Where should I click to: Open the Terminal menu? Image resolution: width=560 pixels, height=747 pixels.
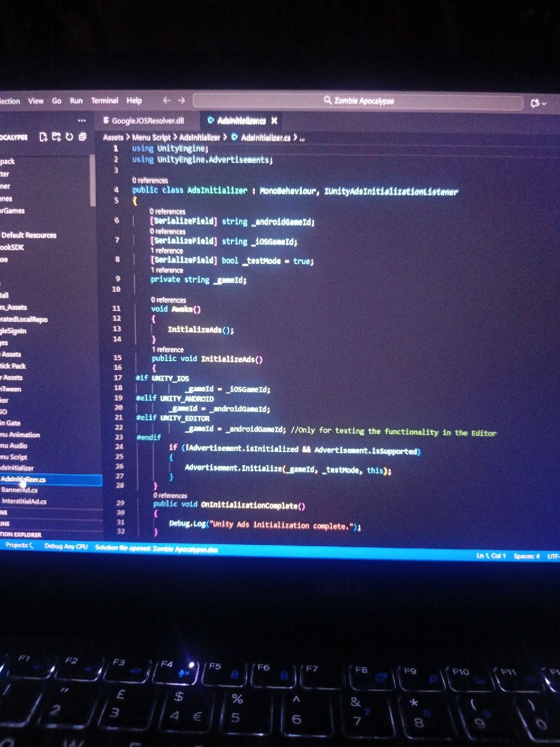(104, 101)
